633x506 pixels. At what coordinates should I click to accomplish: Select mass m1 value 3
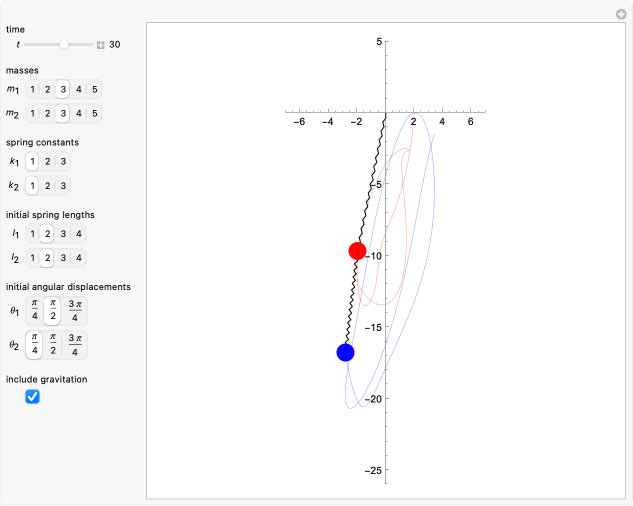pyautogui.click(x=63, y=89)
